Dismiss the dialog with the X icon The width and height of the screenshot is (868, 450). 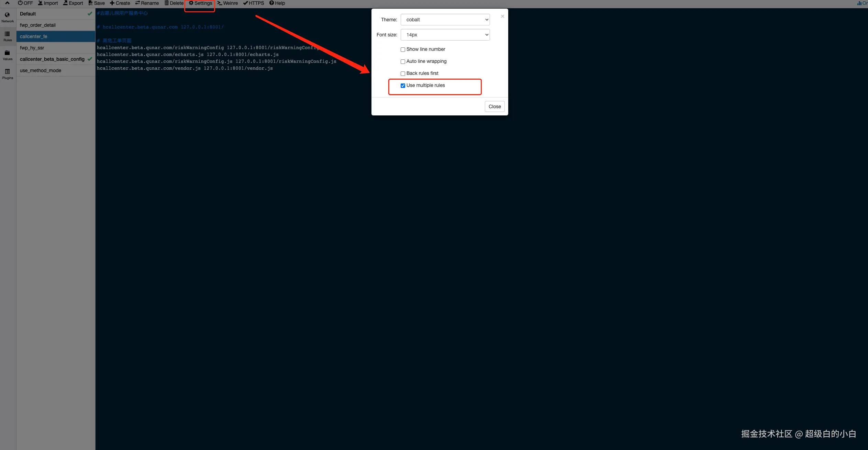point(502,16)
